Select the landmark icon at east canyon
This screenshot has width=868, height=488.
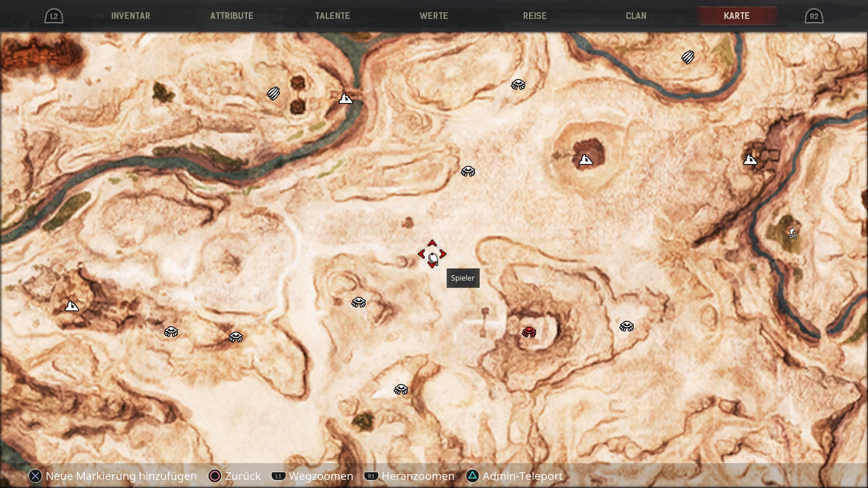[750, 159]
